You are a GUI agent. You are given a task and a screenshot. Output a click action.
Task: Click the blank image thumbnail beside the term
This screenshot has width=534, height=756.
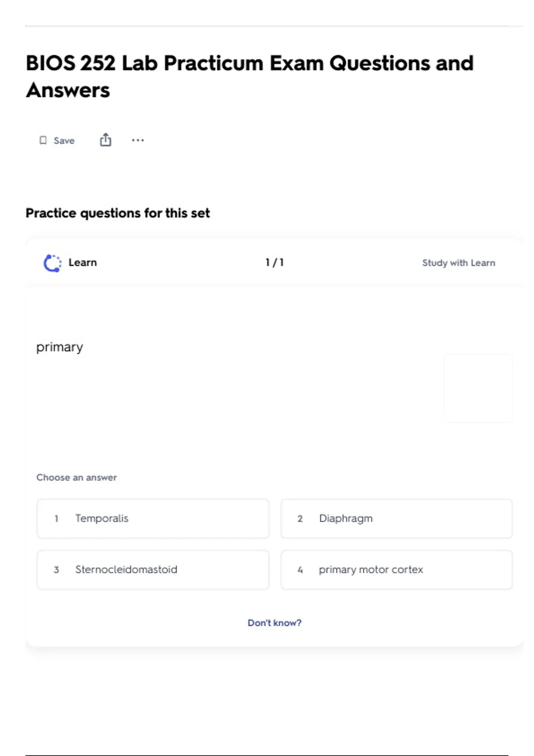[478, 388]
